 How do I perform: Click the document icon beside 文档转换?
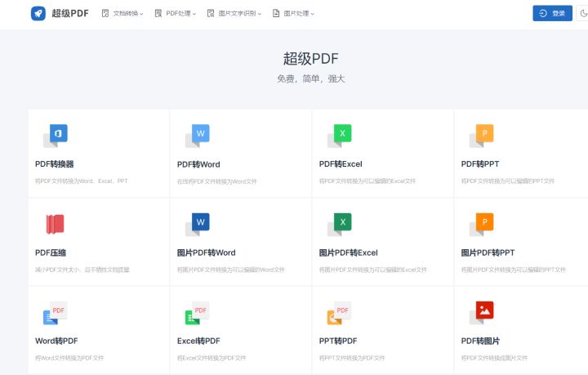105,14
